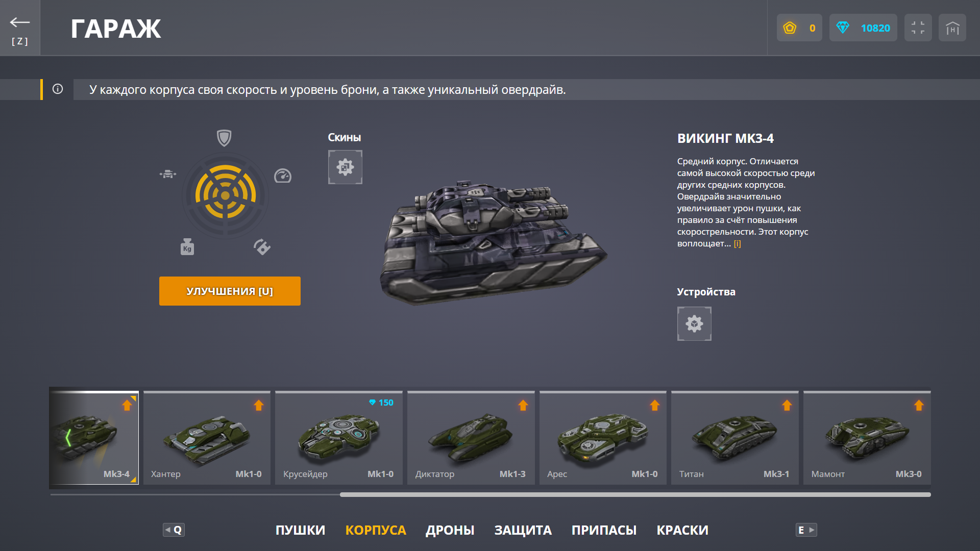Select the КОРПУСА tab

tap(376, 530)
